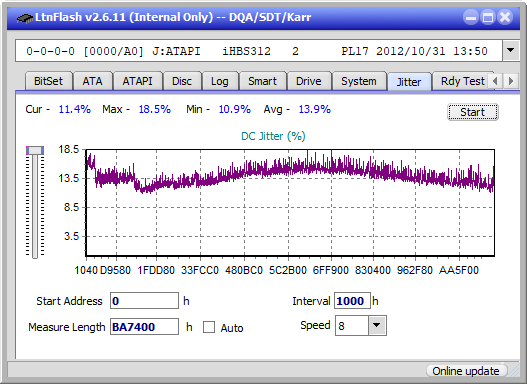This screenshot has height=384, width=527.
Task: Select the iHBS312 drive entry field
Action: (x=259, y=51)
